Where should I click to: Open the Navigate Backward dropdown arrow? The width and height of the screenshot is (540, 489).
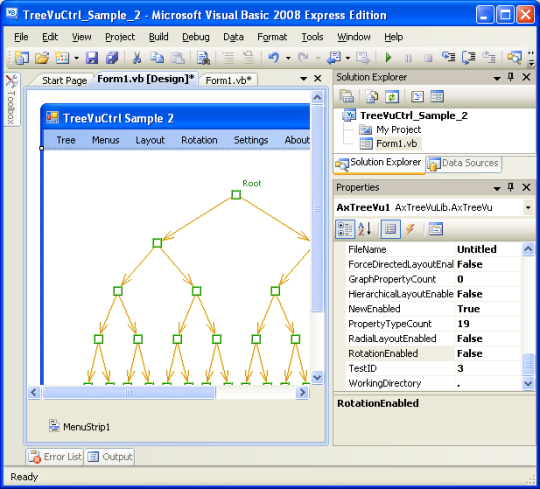coord(348,58)
